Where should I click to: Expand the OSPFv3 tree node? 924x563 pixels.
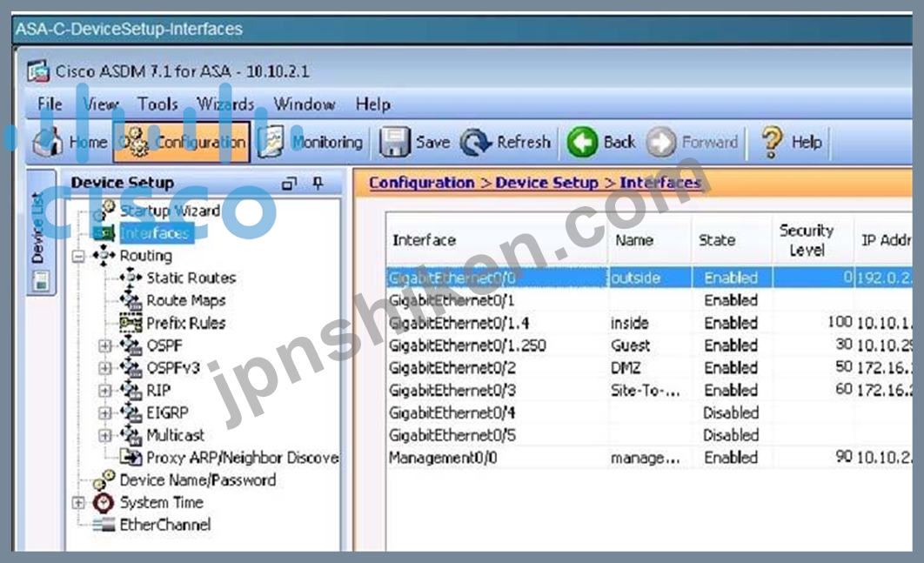coord(105,368)
